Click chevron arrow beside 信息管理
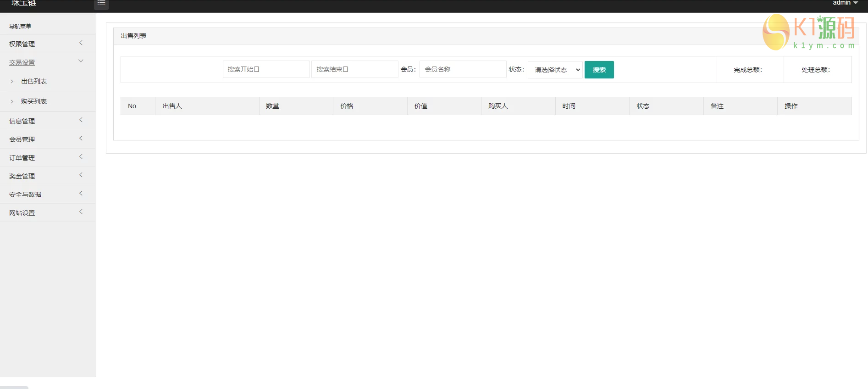Viewport: 868px width, 389px height. (81, 120)
